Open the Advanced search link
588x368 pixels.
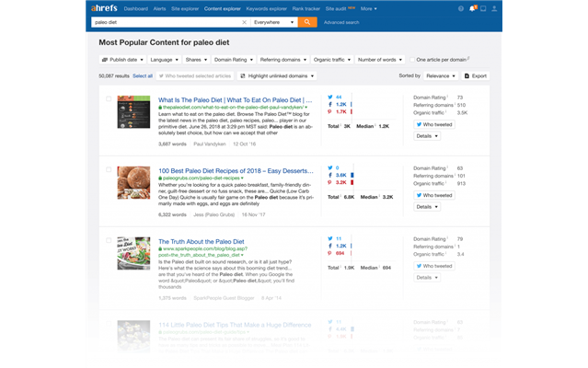coord(341,21)
